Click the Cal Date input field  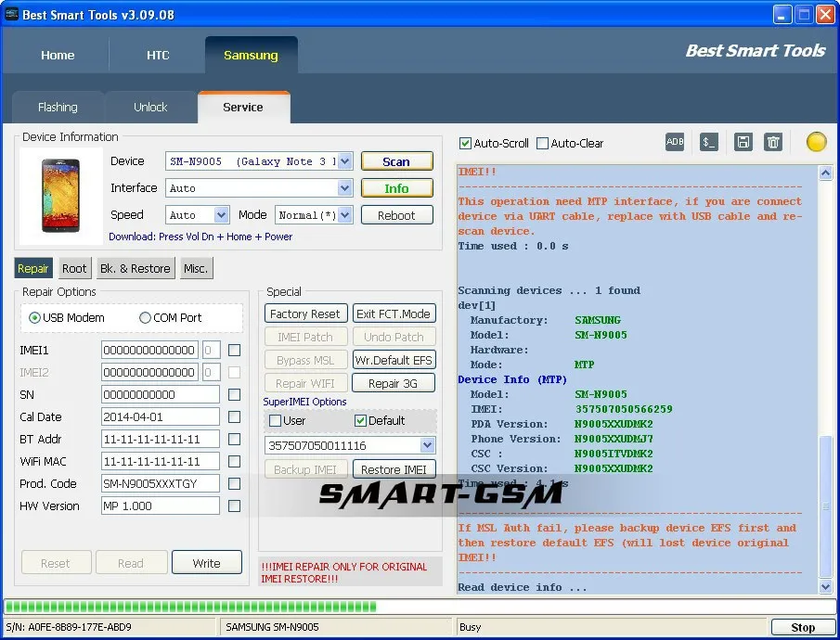click(x=161, y=416)
